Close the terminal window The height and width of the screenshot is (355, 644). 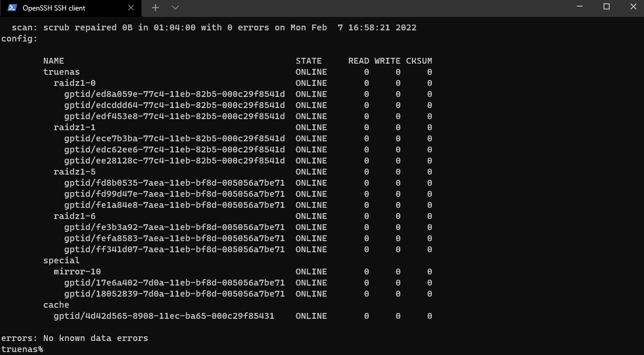633,7
